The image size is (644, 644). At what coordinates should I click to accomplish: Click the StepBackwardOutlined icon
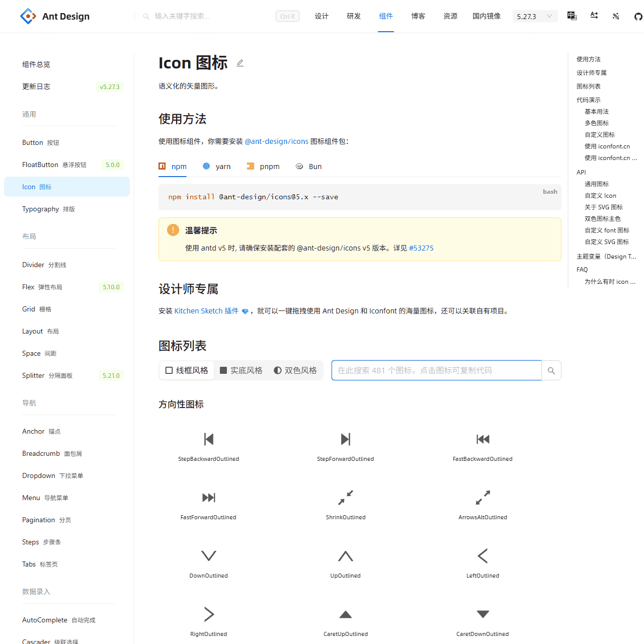coord(208,440)
